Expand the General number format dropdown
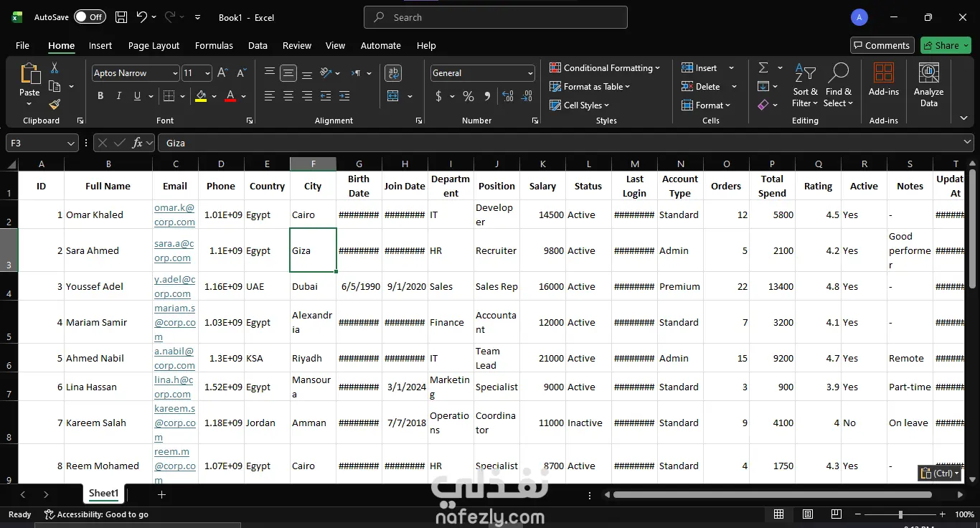Viewport: 980px width, 528px height. (x=530, y=73)
